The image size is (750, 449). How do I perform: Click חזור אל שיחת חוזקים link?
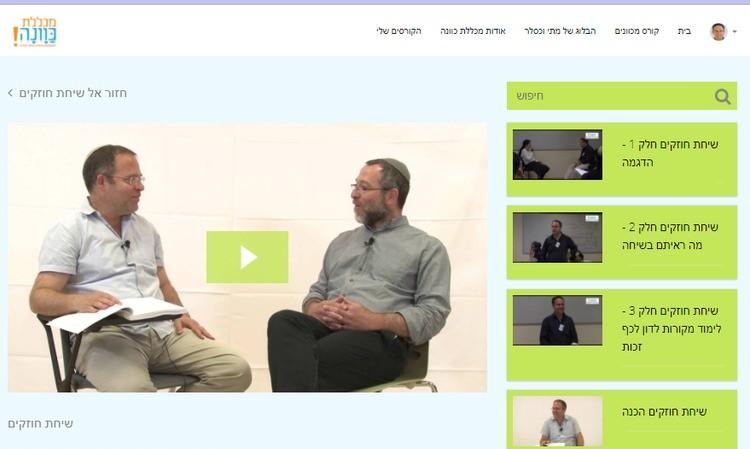pos(73,93)
